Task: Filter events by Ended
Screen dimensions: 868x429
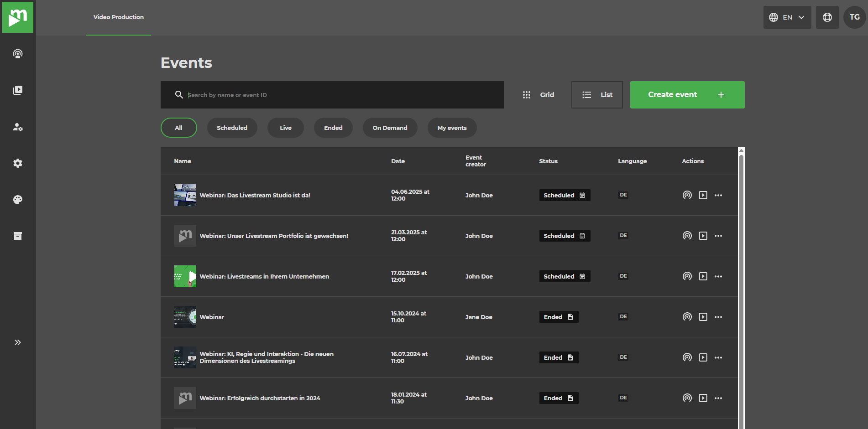Action: point(334,128)
